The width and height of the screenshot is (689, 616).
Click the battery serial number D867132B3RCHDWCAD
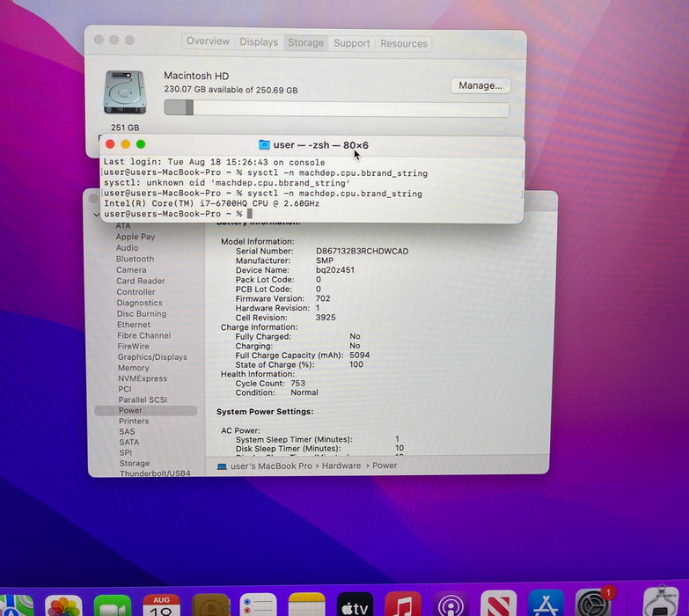(x=362, y=251)
